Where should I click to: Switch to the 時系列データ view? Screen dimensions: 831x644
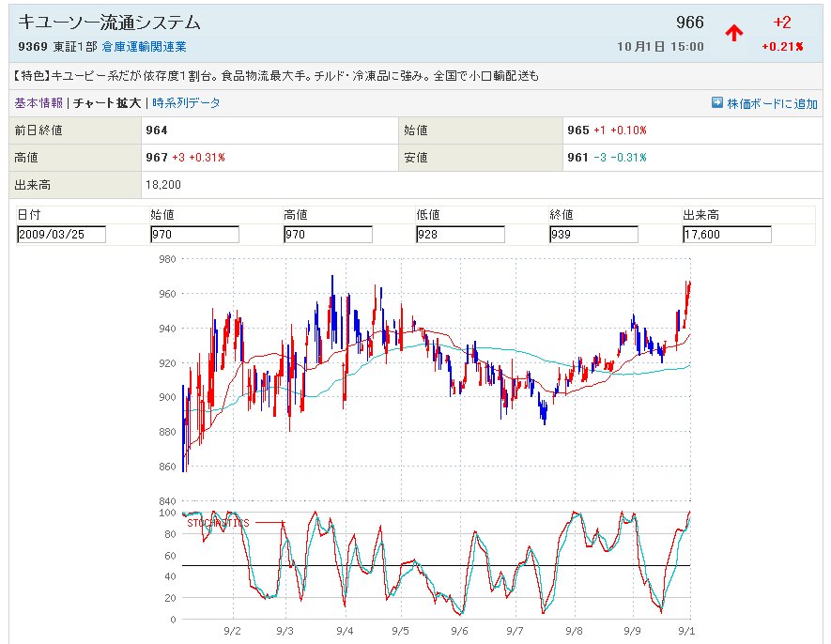coord(186,103)
